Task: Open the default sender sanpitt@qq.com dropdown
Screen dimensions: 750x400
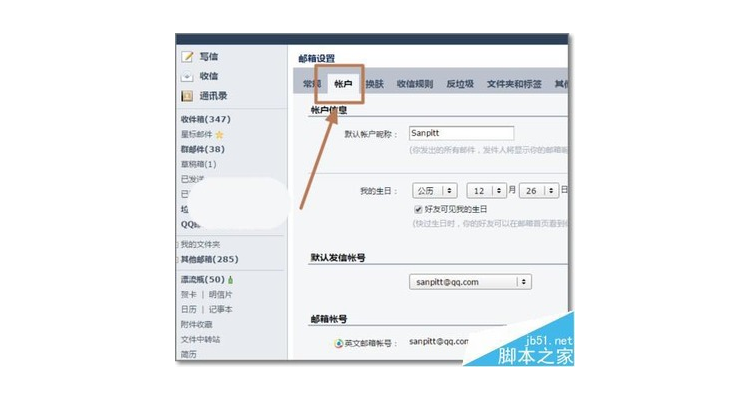Action: 470,282
